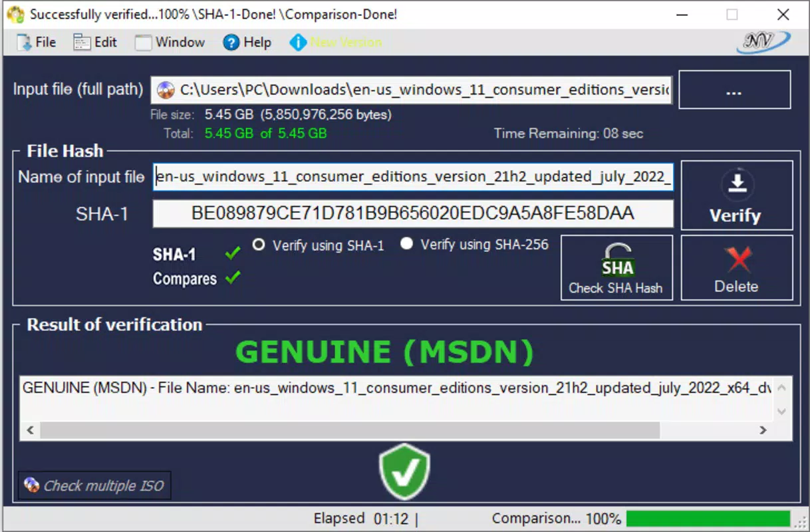Screen dimensions: 810x532
Task: Click the green shield checkmark icon
Action: pos(404,471)
